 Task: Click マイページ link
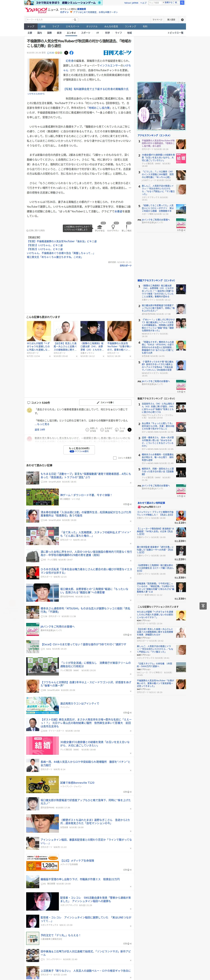pyautogui.click(x=157, y=20)
